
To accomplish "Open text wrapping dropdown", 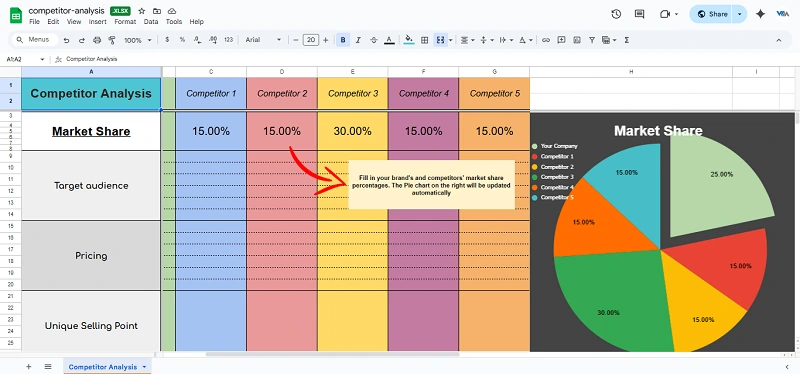I will click(x=506, y=40).
